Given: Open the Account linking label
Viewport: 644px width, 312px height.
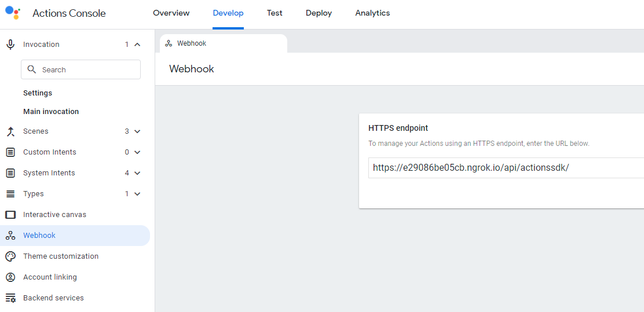Looking at the screenshot, I should [x=50, y=277].
